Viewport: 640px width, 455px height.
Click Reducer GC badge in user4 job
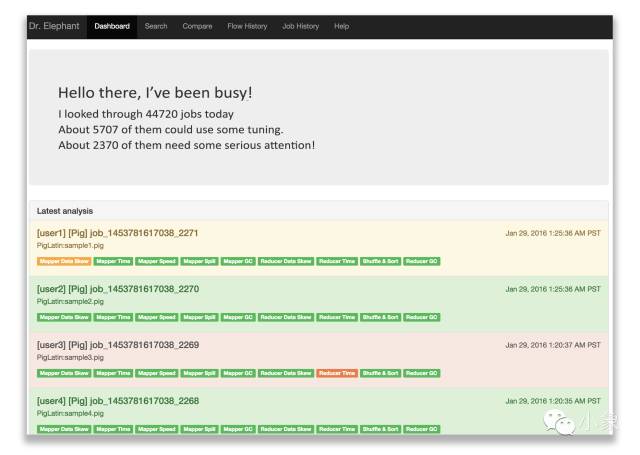[x=422, y=429]
